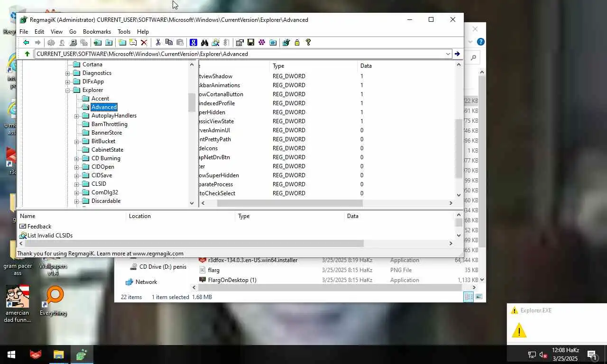This screenshot has height=364, width=607.
Task: Select FlargOnDesktop (1) in File Explorer
Action: (x=232, y=280)
